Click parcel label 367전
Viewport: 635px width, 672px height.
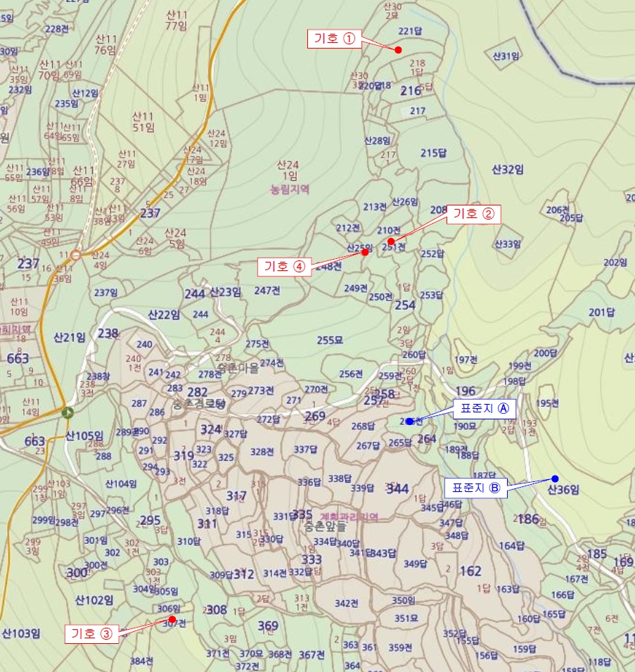click(312, 655)
